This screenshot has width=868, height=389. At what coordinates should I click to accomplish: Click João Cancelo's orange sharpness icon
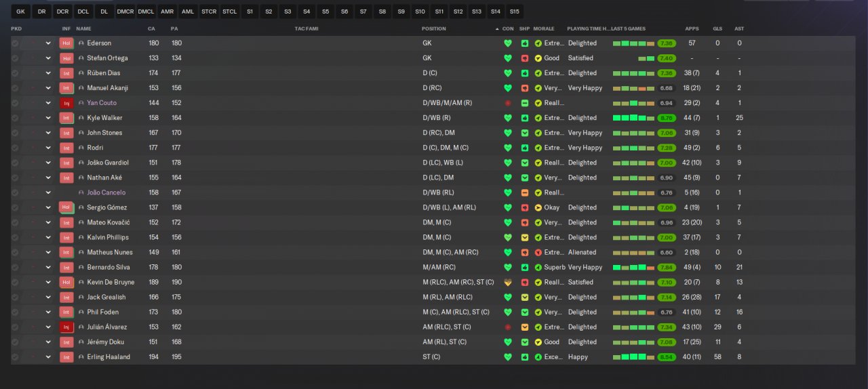(x=525, y=192)
